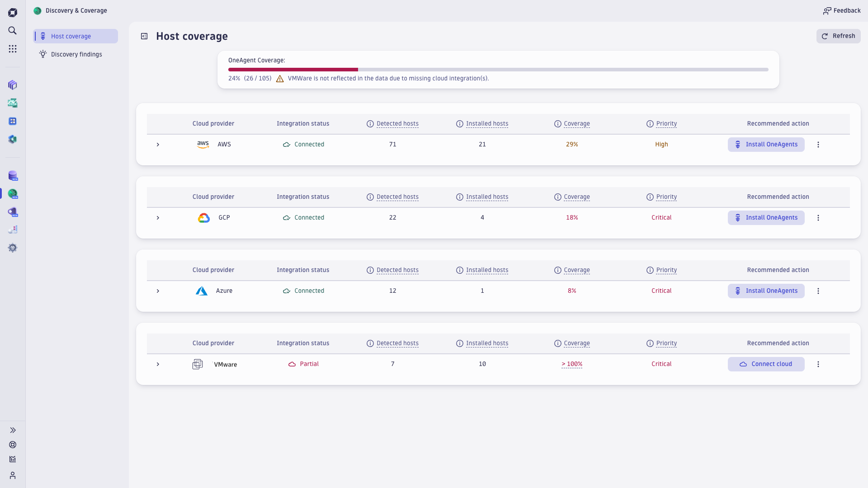
Task: Expand the sidebar with double-chevron icon
Action: [x=12, y=430]
